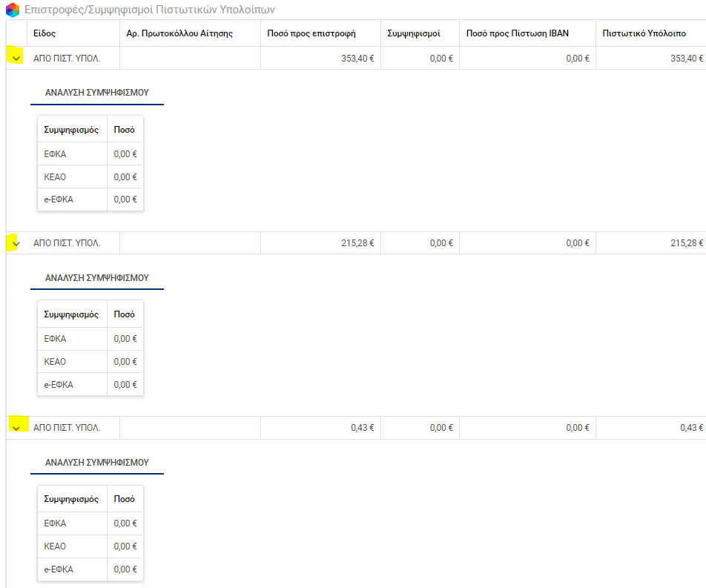Click e-ΕΦΚΑ in the analysis under 353,40 € row
The height and width of the screenshot is (588, 706).
pyautogui.click(x=59, y=199)
